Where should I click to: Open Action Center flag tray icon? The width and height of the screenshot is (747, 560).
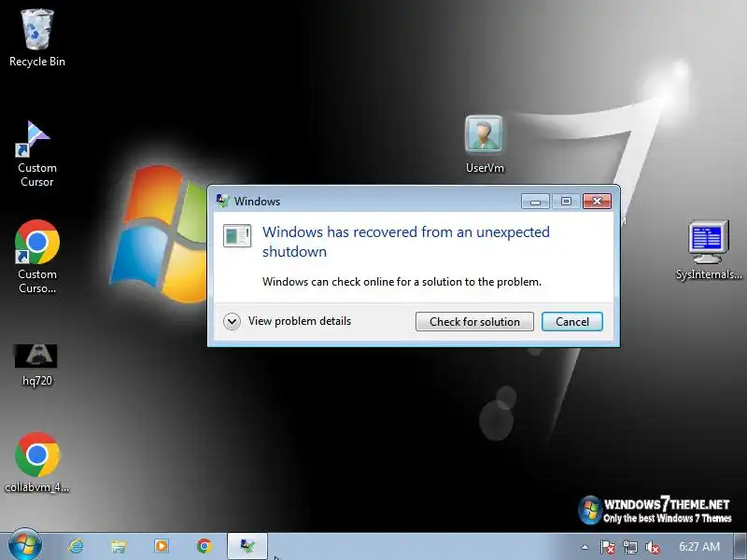tap(608, 547)
